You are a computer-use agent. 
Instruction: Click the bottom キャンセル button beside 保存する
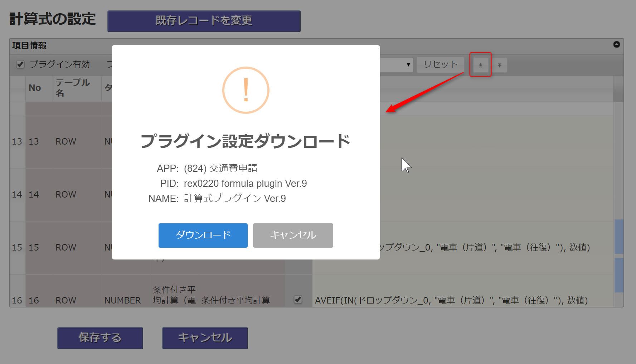click(205, 338)
